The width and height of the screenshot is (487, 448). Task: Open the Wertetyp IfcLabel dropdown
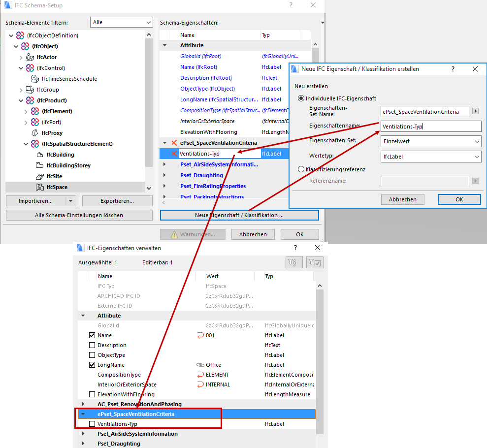point(431,157)
